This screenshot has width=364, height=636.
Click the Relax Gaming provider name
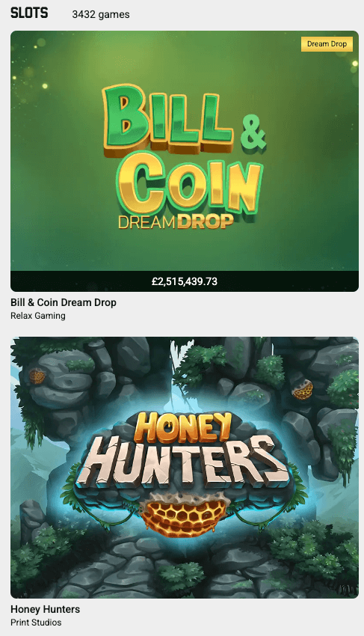pos(37,316)
